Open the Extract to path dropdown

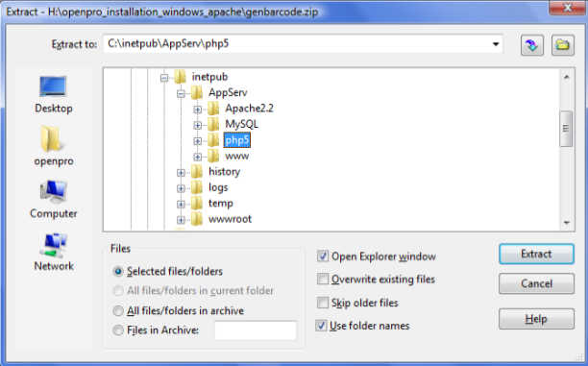pyautogui.click(x=496, y=44)
